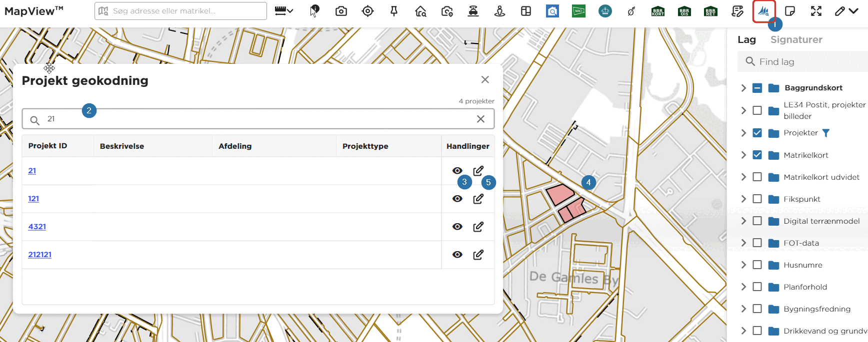
Task: Open the BBR RET tool
Action: pos(710,11)
